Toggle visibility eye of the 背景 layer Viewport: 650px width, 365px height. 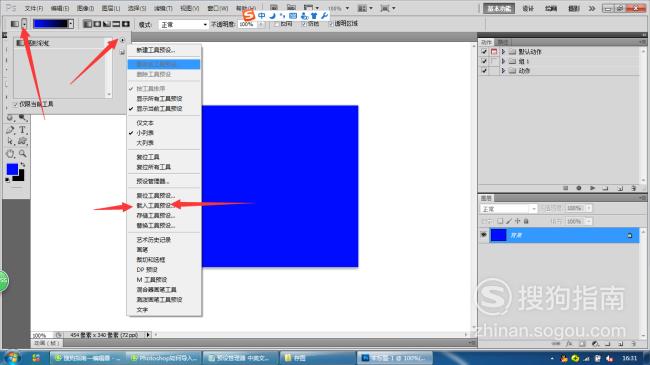(483, 235)
